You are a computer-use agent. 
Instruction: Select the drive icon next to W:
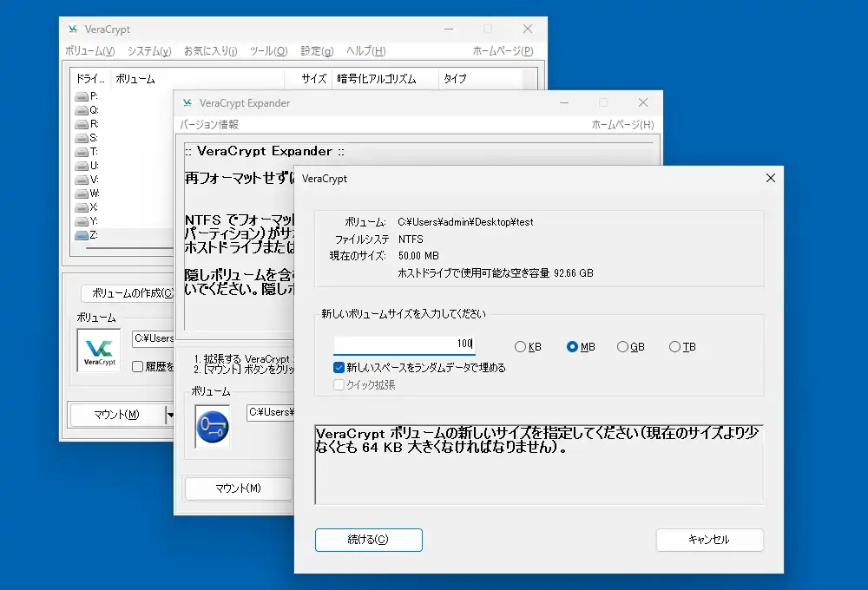click(83, 193)
